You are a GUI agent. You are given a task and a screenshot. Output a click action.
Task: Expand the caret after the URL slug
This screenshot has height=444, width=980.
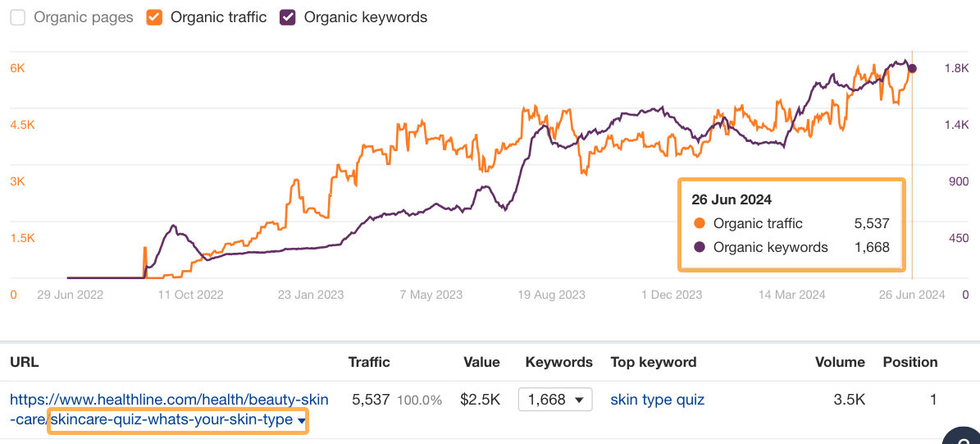303,421
